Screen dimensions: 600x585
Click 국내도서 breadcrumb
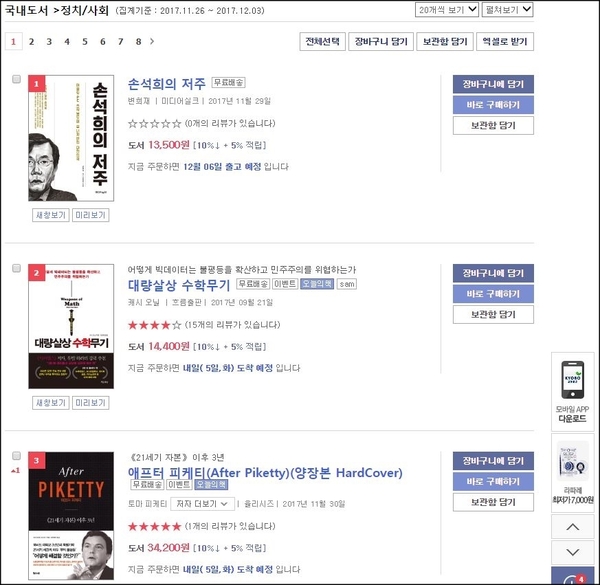point(26,10)
